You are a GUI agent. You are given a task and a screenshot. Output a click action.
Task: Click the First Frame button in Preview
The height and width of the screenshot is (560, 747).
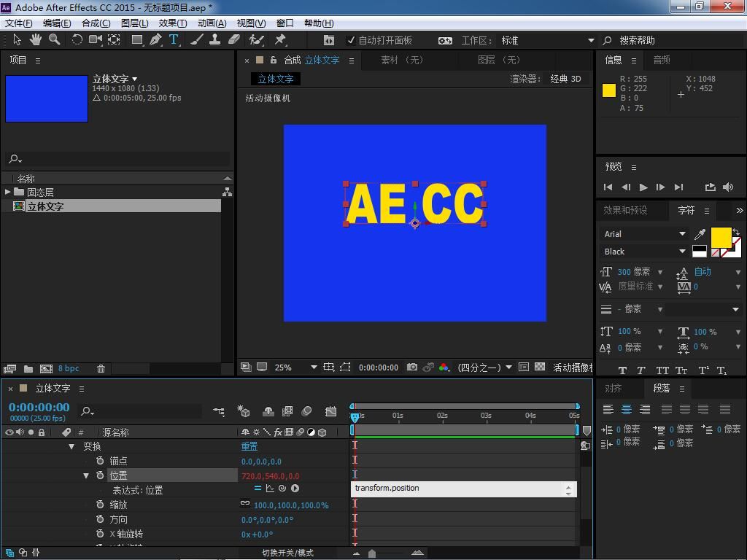click(x=608, y=187)
